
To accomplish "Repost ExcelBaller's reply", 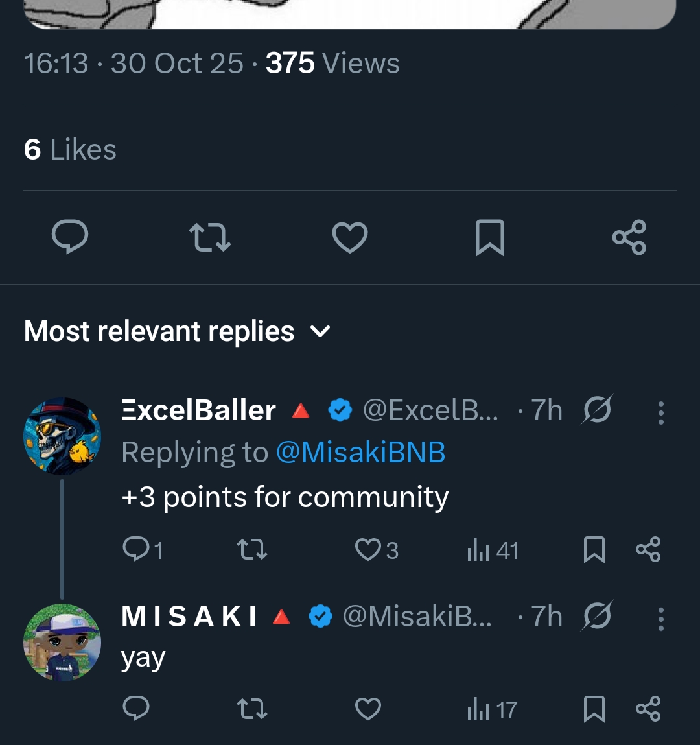I will (252, 550).
